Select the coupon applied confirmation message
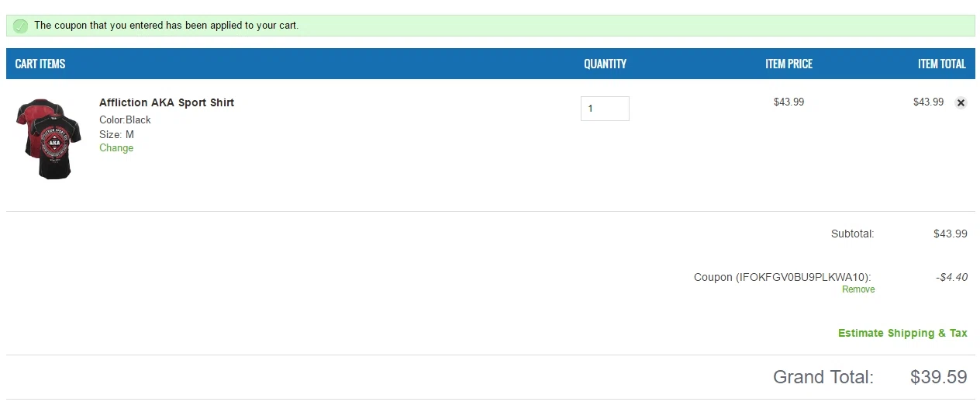 coord(166,26)
